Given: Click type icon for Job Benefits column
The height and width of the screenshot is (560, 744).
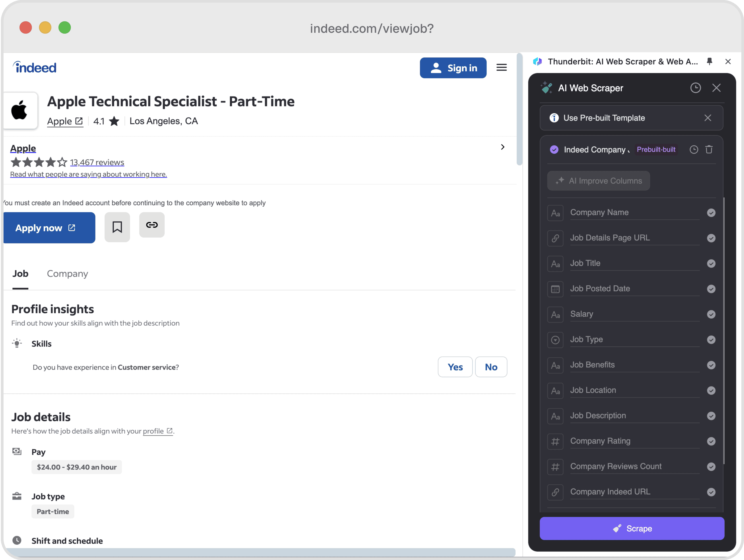Looking at the screenshot, I should (555, 365).
